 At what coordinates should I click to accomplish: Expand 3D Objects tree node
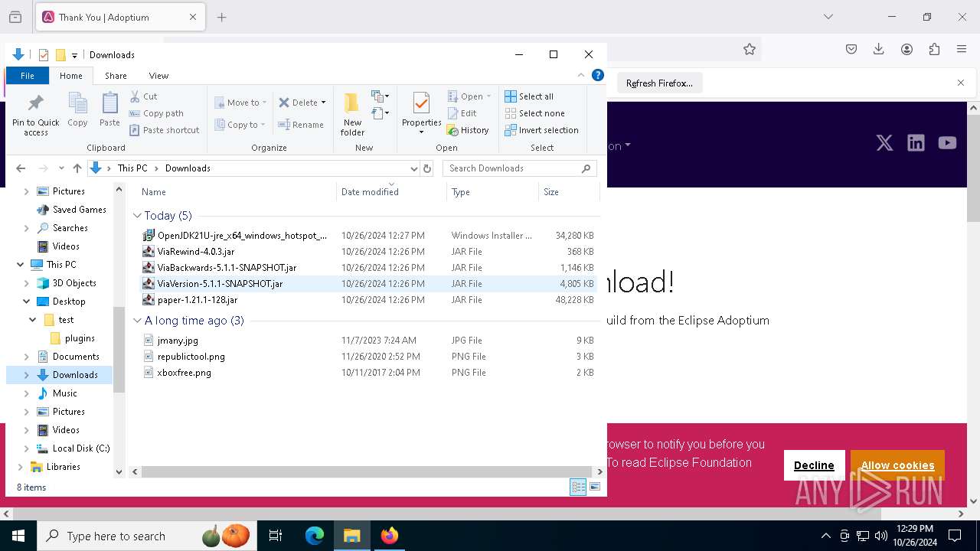click(27, 283)
